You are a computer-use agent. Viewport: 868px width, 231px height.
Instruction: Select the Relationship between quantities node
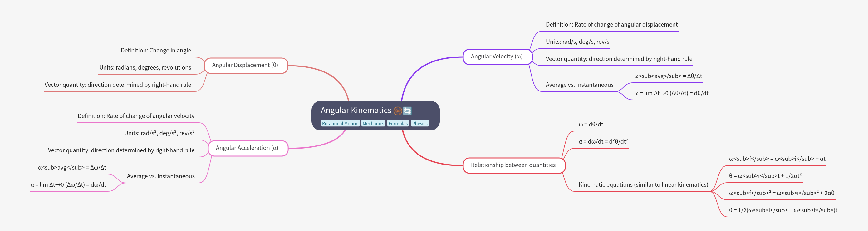(513, 165)
